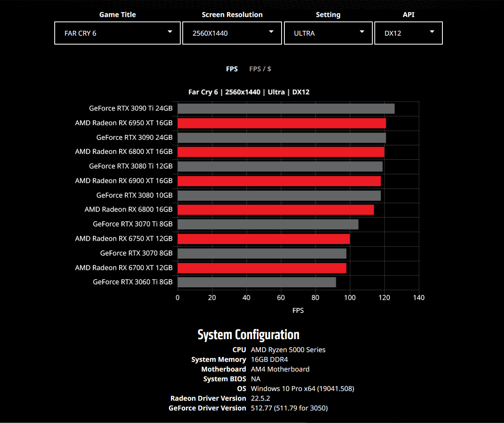Click the GeForce RTX 3070 8GB bar

point(262,254)
